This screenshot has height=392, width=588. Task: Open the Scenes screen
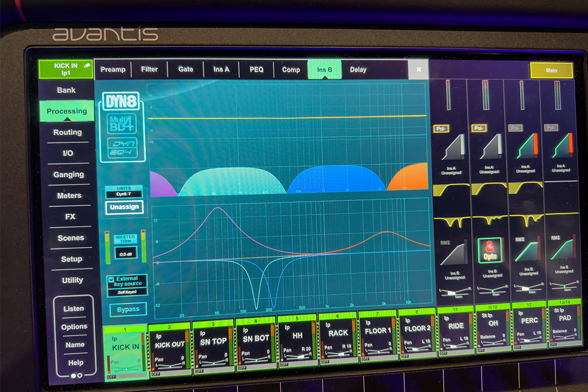pyautogui.click(x=71, y=238)
